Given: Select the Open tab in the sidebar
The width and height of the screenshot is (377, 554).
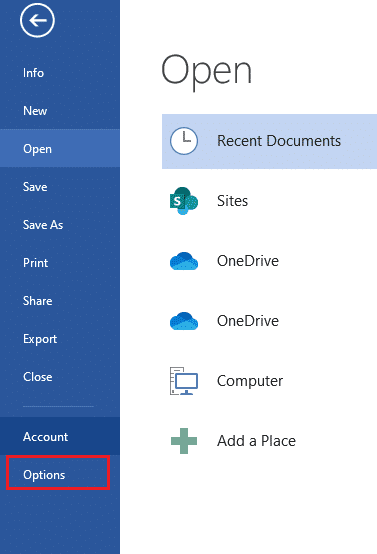Looking at the screenshot, I should click(x=60, y=148).
